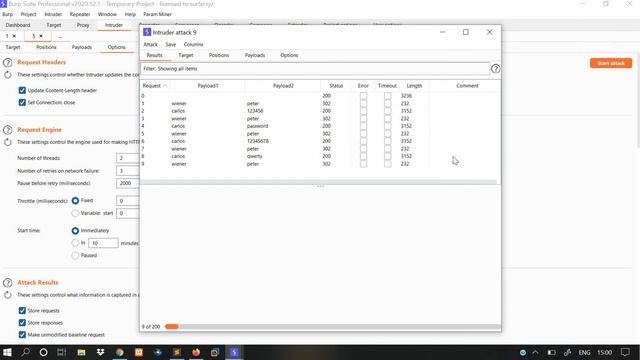This screenshot has width=640, height=360.
Task: Open the Columns menu in attack window
Action: tap(193, 44)
